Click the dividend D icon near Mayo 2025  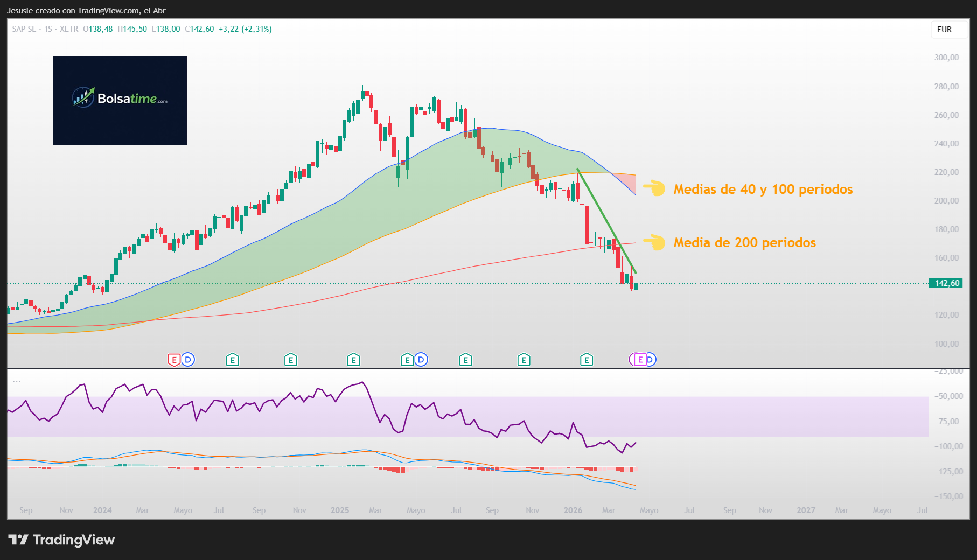point(421,359)
